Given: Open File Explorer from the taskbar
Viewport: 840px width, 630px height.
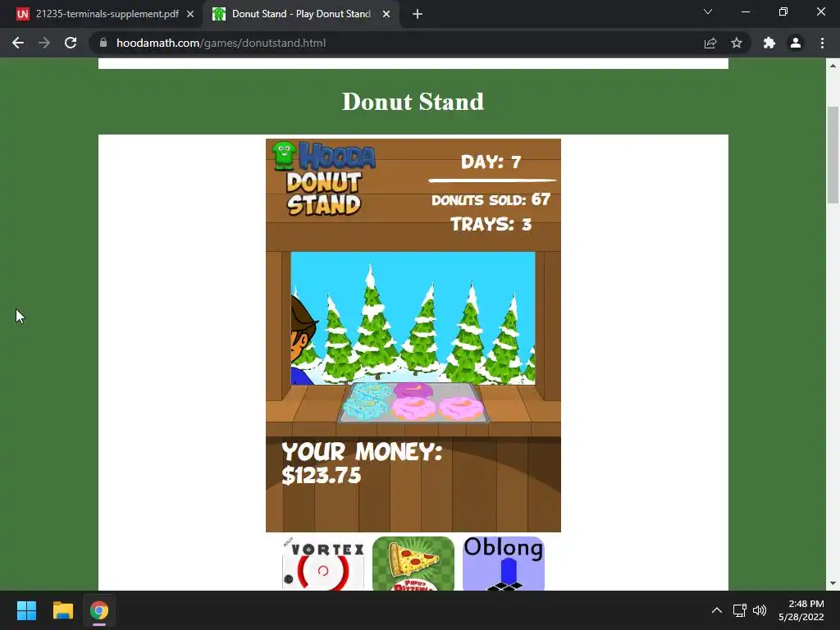Looking at the screenshot, I should pyautogui.click(x=62, y=610).
